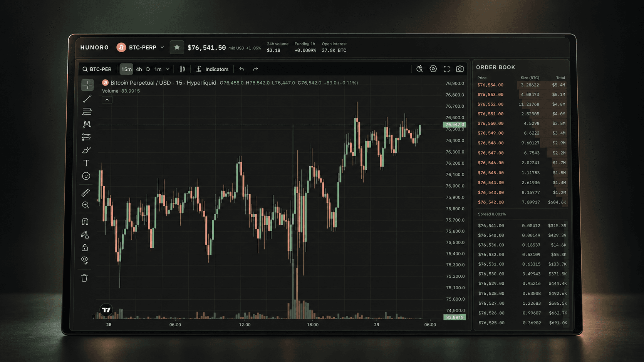Open the forecasting and measurement tools
The width and height of the screenshot is (644, 362).
(x=86, y=137)
